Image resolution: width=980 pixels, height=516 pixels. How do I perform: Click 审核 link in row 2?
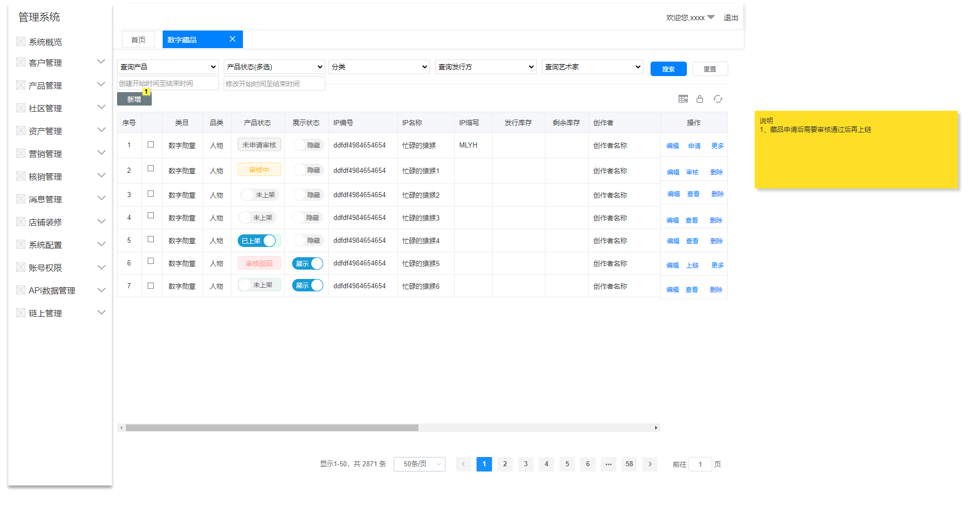click(x=693, y=172)
